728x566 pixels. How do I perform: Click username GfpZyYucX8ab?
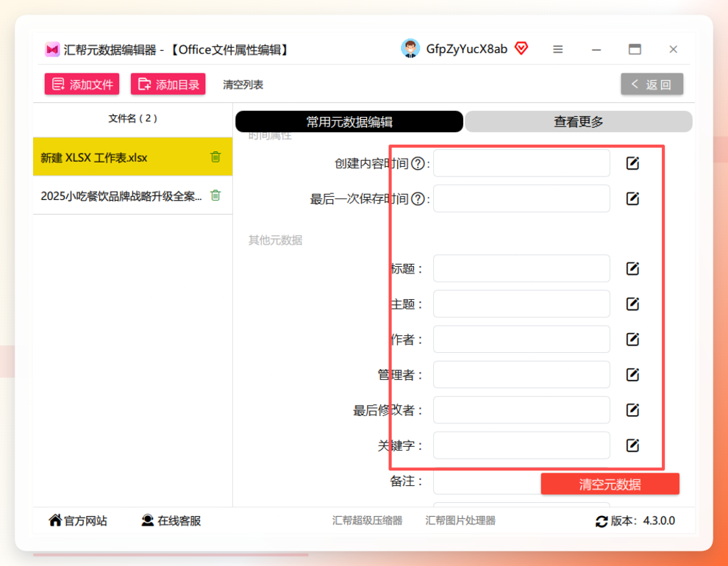(467, 49)
